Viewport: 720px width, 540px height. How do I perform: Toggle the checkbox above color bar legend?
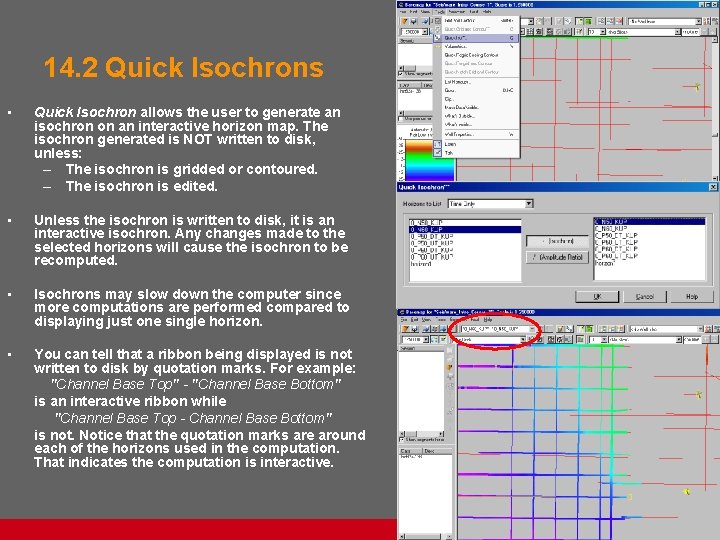400,119
